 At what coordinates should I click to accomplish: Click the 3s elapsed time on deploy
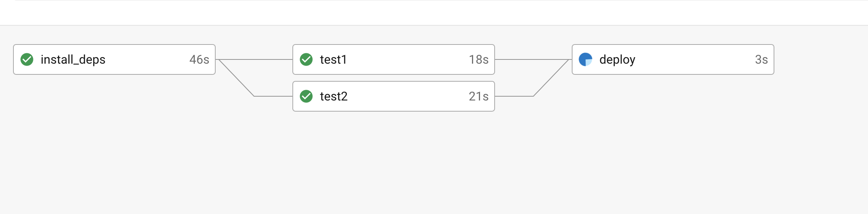[761, 59]
